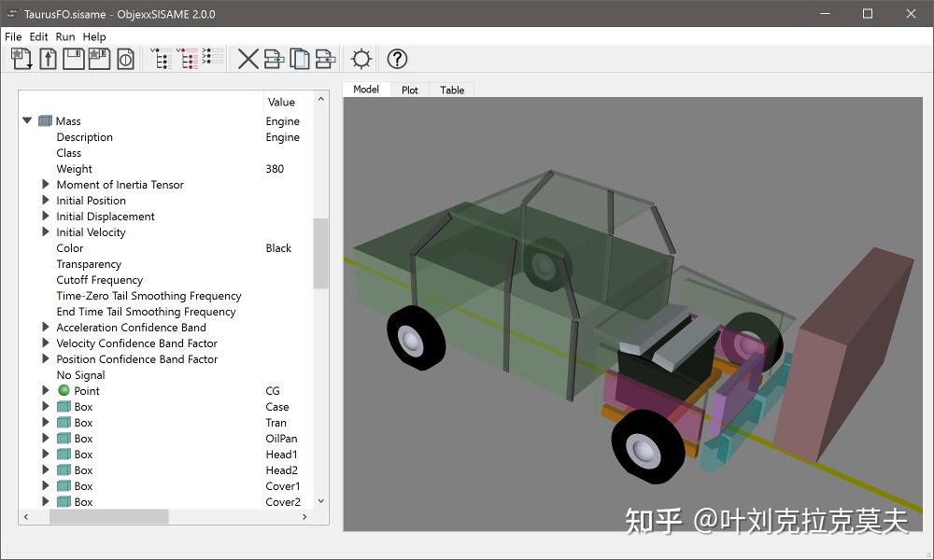Image resolution: width=934 pixels, height=560 pixels.
Task: Click the Copy pages toolbar icon
Action: (299, 58)
